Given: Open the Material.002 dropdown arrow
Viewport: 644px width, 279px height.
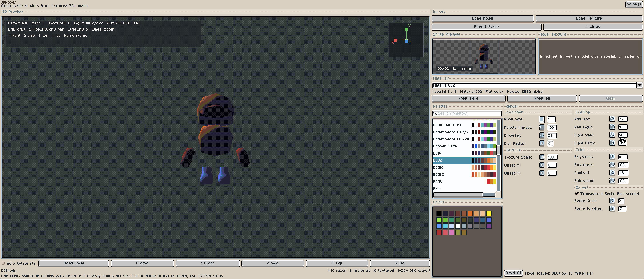Looking at the screenshot, I should point(639,85).
